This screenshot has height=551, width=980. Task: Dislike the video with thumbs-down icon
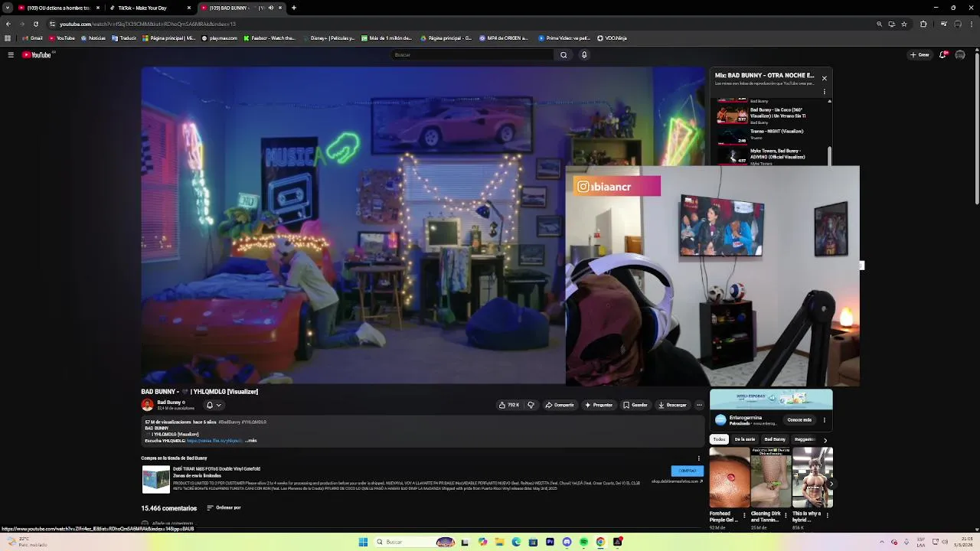tap(531, 405)
